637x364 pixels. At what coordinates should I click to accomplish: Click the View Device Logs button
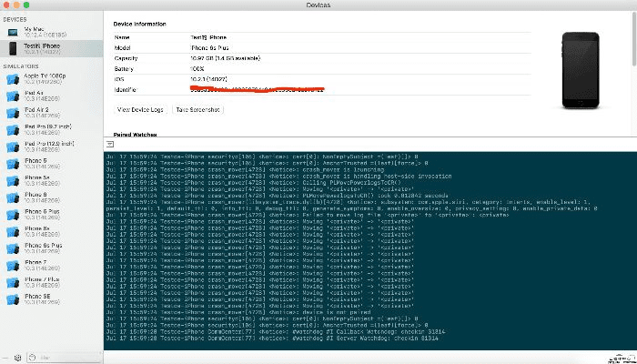click(142, 108)
